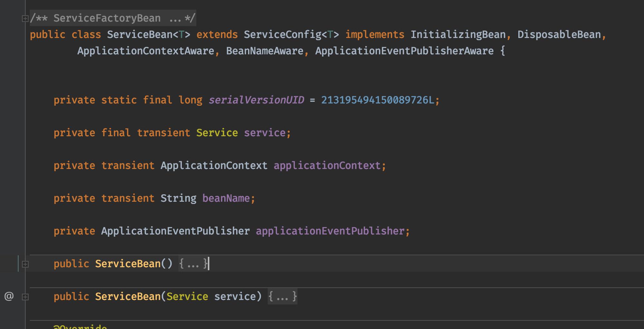Click the ServiceBean() constructor name

pos(128,264)
